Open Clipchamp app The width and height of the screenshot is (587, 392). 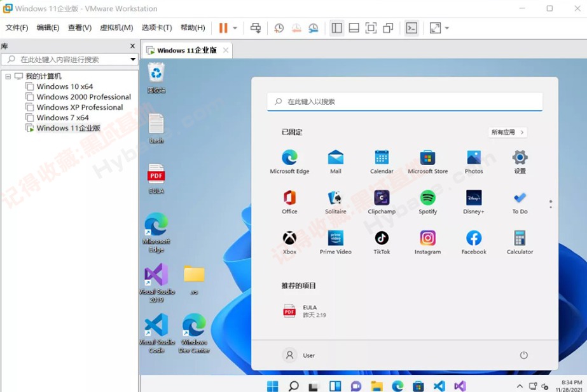(x=382, y=202)
